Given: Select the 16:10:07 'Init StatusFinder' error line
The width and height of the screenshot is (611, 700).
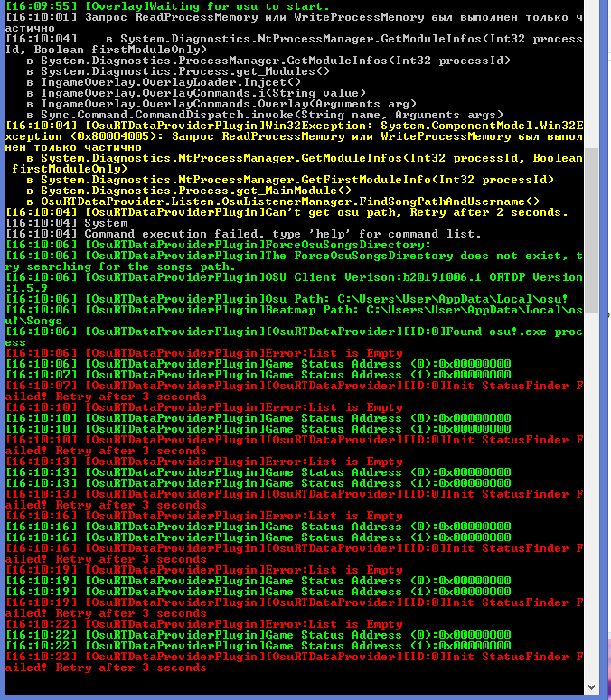Looking at the screenshot, I should [294, 391].
